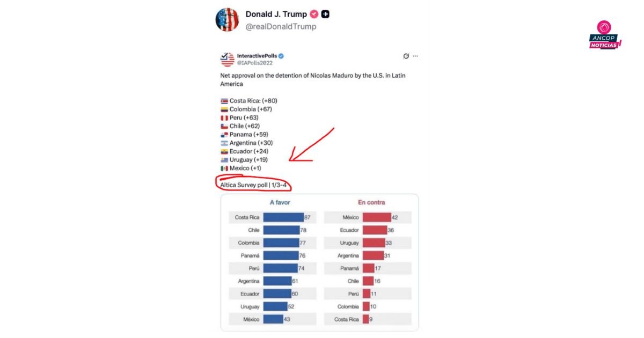Click the pink verified badge beside Trump's name
This screenshot has width=644, height=338.
tap(314, 14)
